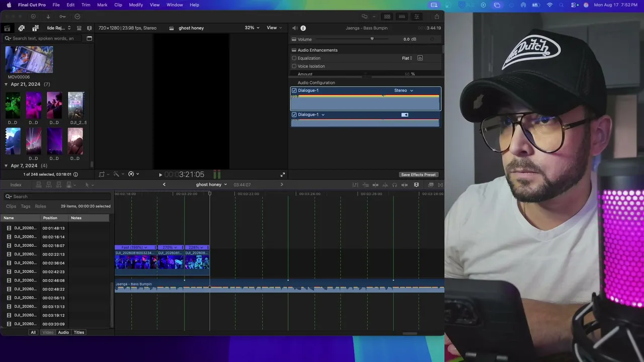Open the Stereo channel configuration dropdown
The height and width of the screenshot is (362, 644).
pos(404,90)
